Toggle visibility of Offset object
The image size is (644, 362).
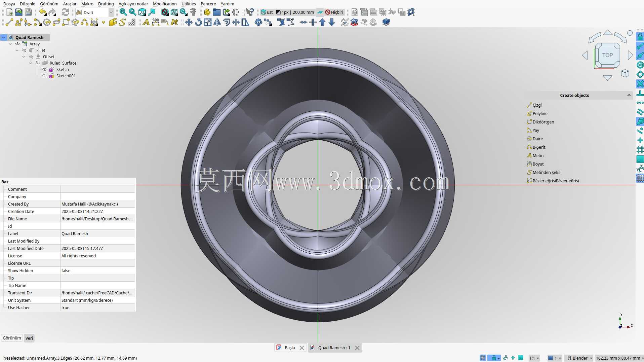pyautogui.click(x=31, y=57)
